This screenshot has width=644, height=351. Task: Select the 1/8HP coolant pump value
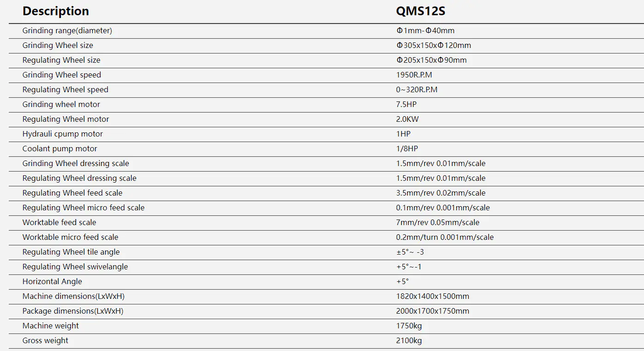click(x=407, y=149)
